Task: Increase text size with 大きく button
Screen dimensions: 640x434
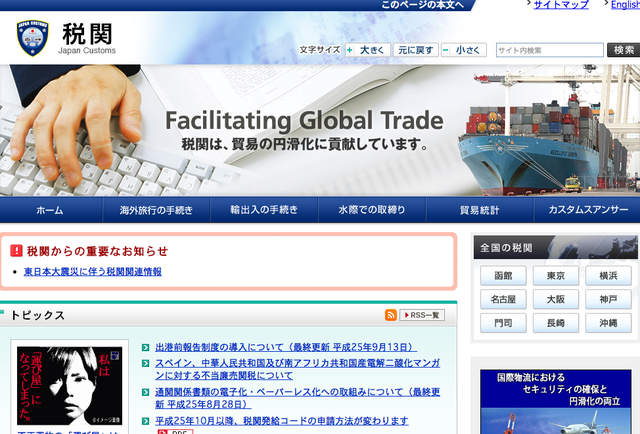Action: pos(368,50)
